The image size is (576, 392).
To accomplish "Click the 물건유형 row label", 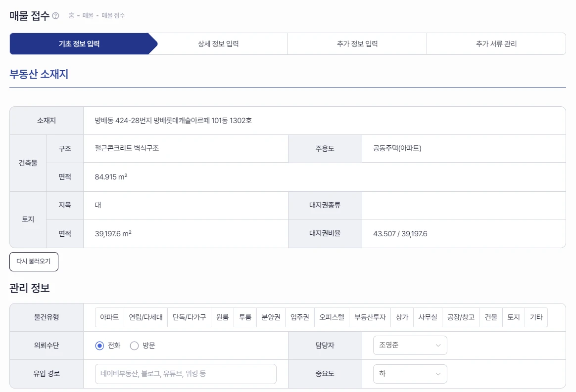I will [47, 317].
